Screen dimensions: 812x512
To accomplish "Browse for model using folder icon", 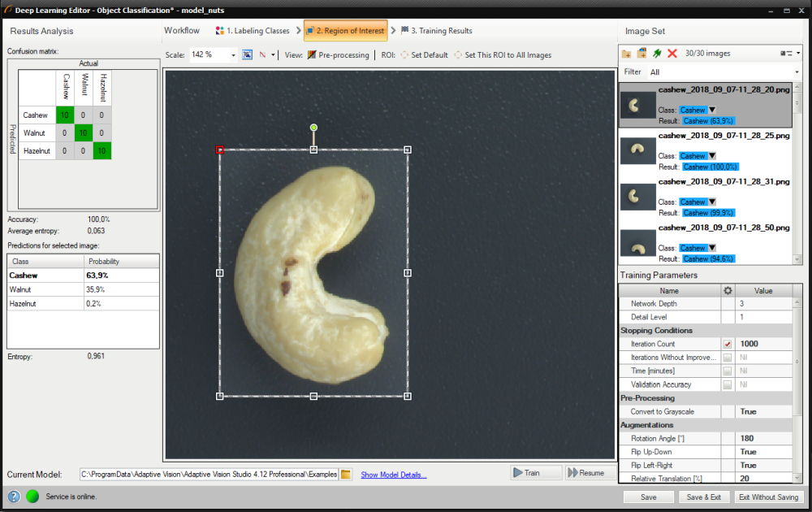I will click(346, 474).
